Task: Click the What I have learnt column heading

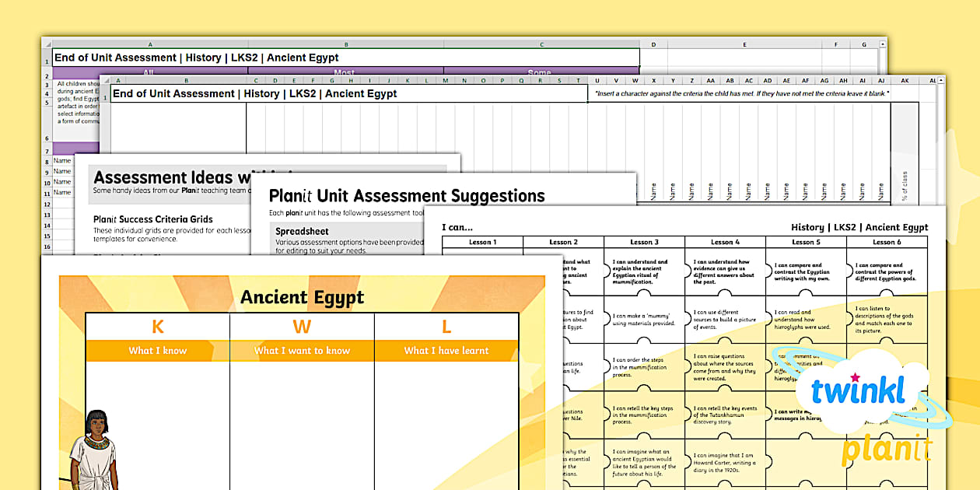Action: tap(446, 351)
